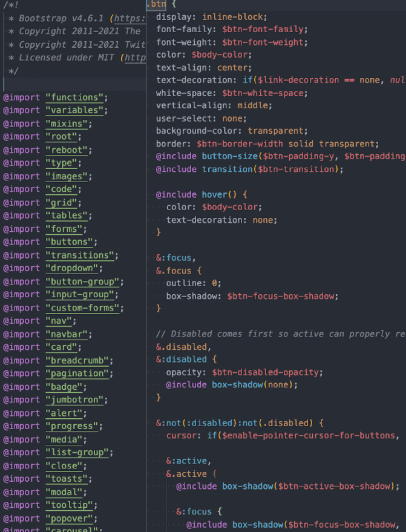The height and width of the screenshot is (532, 406).
Task: Go to the "button-group" import
Action: [x=84, y=281]
